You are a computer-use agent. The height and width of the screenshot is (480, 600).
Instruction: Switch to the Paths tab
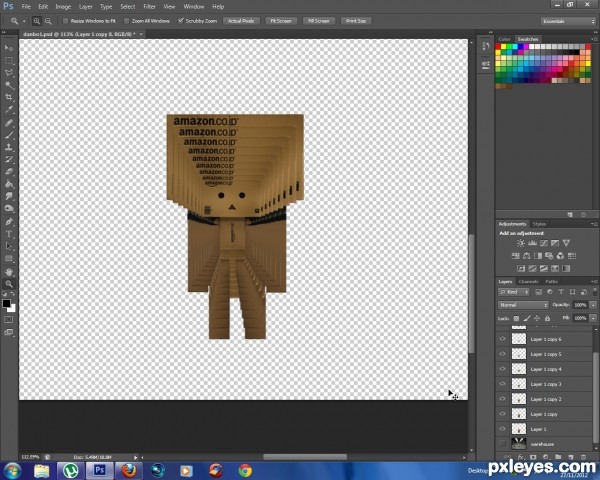click(551, 281)
